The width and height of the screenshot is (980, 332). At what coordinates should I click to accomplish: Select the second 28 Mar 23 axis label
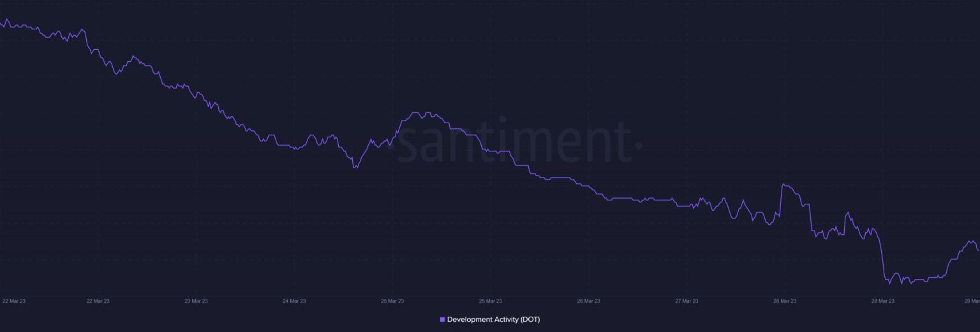(882, 301)
